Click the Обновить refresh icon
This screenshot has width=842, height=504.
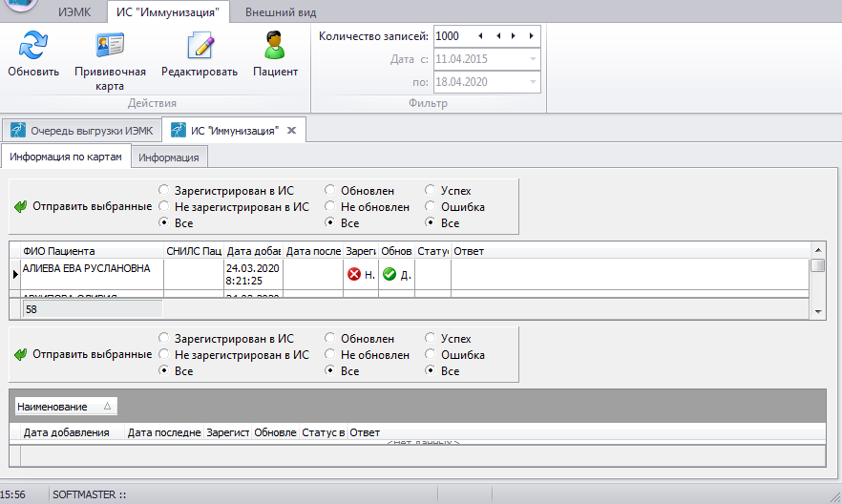pos(33,45)
